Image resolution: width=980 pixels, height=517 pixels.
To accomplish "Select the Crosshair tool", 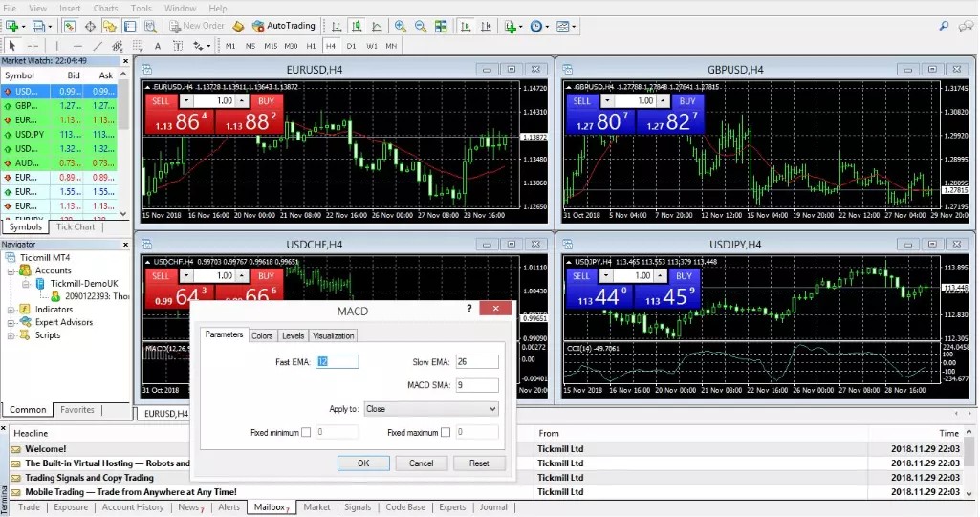I will coord(33,46).
